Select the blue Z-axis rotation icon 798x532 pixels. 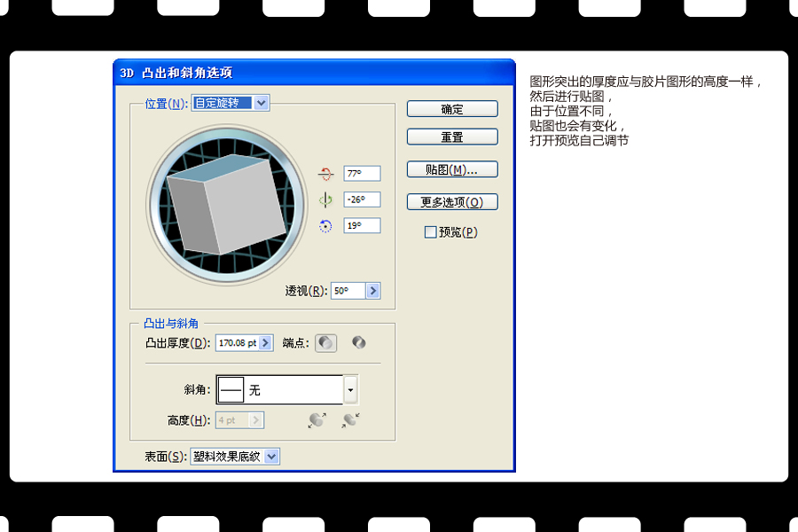point(325,226)
